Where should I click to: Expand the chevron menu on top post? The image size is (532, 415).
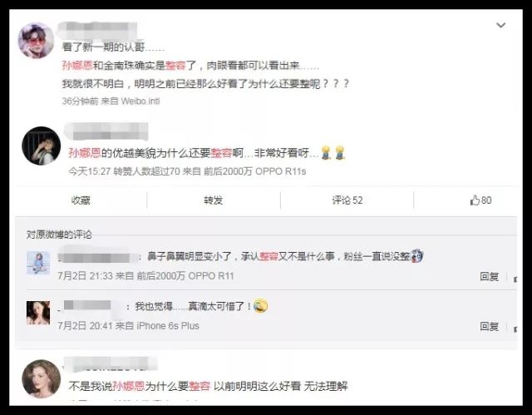coord(500,25)
